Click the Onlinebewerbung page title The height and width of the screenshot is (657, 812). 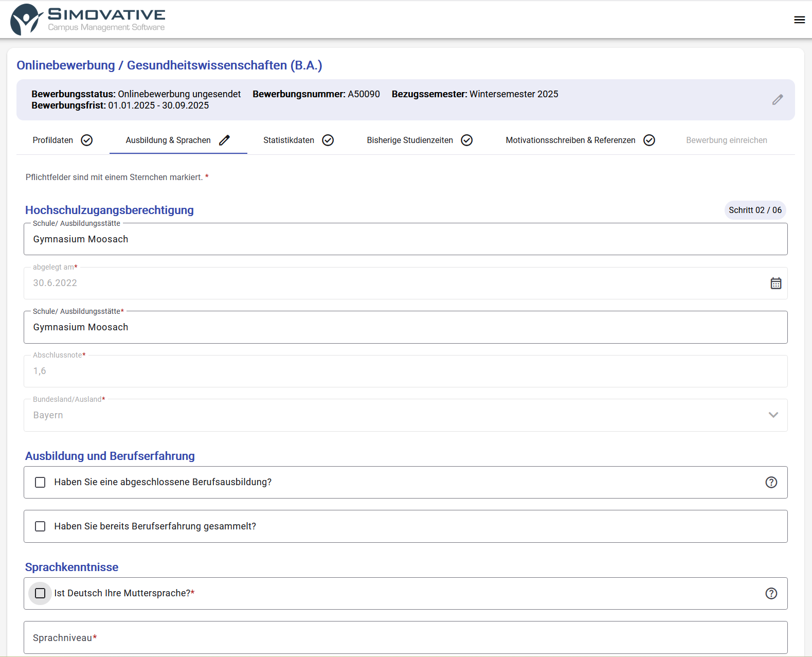170,65
